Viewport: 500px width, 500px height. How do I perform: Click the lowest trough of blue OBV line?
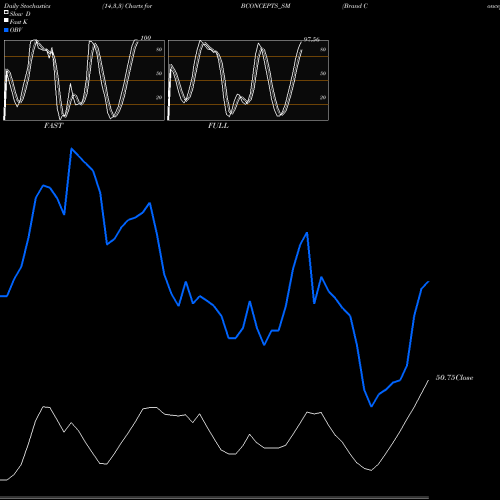[371, 406]
